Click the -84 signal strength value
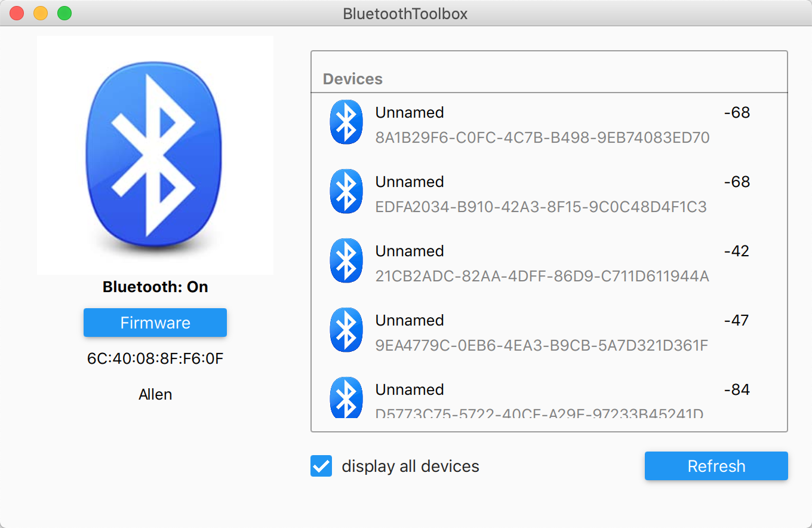The width and height of the screenshot is (812, 528). click(737, 389)
